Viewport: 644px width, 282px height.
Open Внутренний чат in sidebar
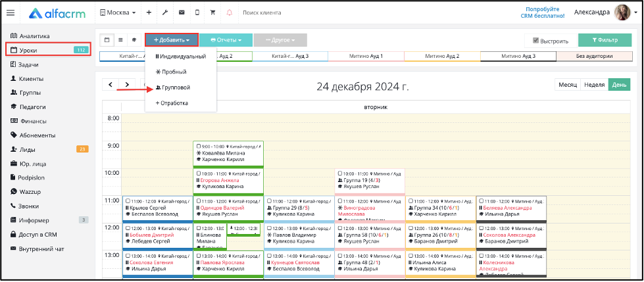[37, 248]
